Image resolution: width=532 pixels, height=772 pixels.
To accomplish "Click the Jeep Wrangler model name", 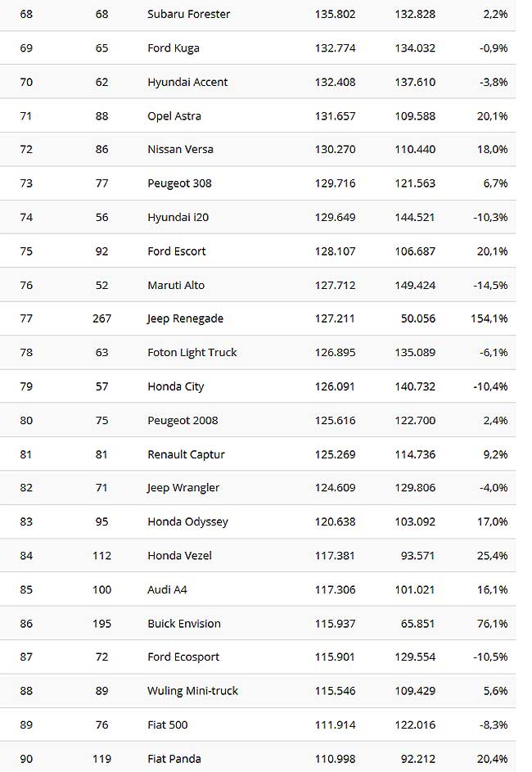I will 183,488.
